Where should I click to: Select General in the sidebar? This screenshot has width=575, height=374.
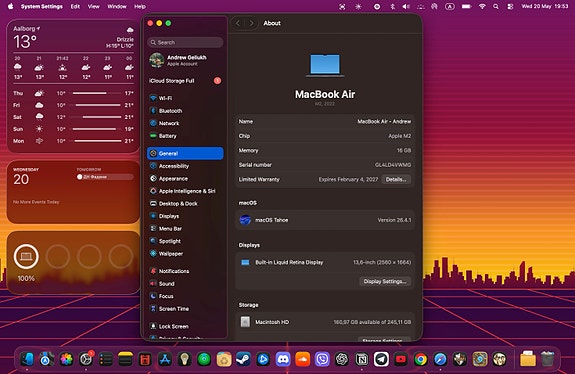(x=185, y=153)
